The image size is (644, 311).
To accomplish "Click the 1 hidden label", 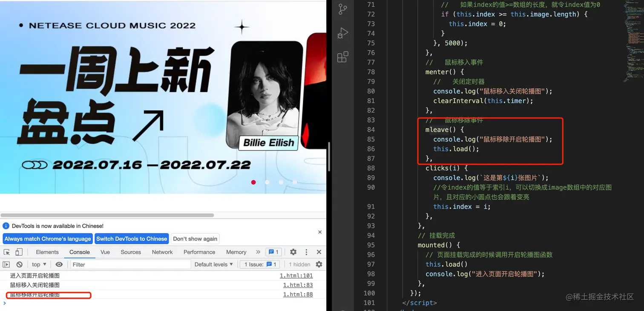I will (299, 264).
